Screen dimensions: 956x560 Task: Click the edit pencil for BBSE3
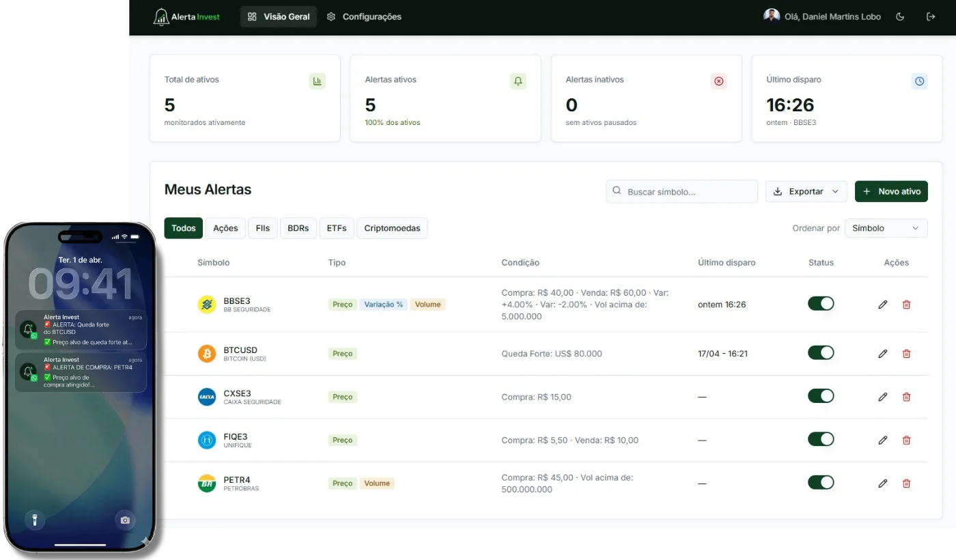click(x=882, y=305)
